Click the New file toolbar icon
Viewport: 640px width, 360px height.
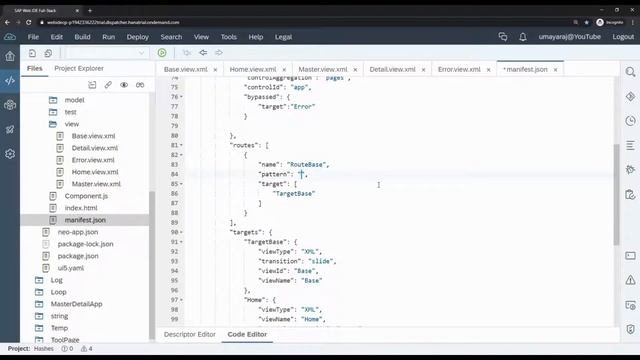(32, 53)
